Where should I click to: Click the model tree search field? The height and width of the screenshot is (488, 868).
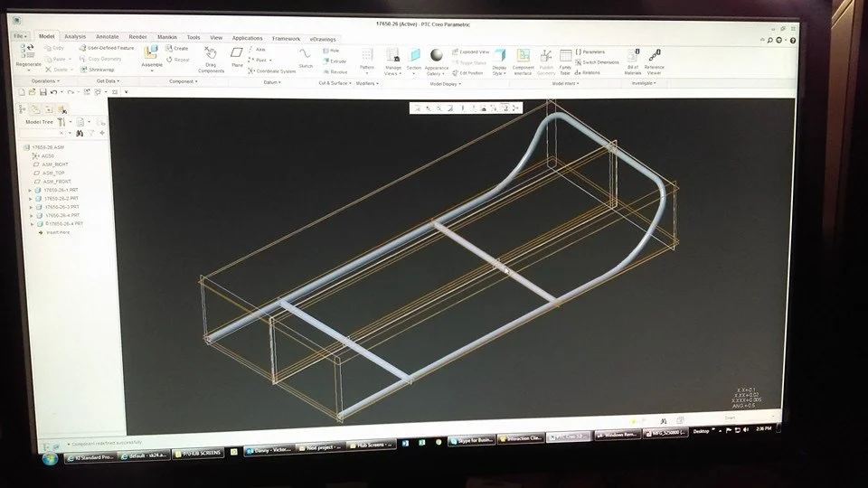click(42, 134)
